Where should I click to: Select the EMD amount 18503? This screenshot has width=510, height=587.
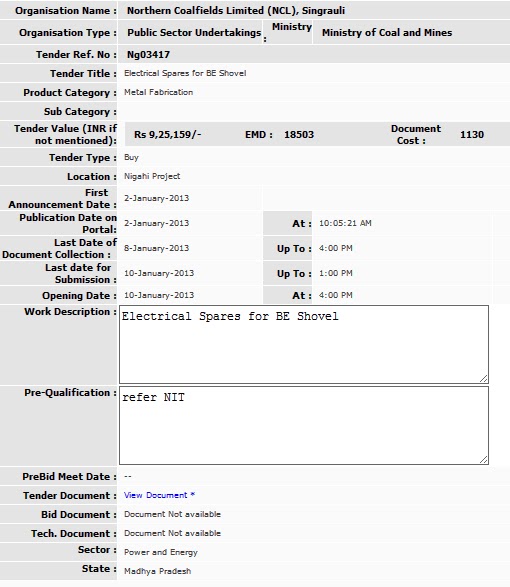[299, 135]
